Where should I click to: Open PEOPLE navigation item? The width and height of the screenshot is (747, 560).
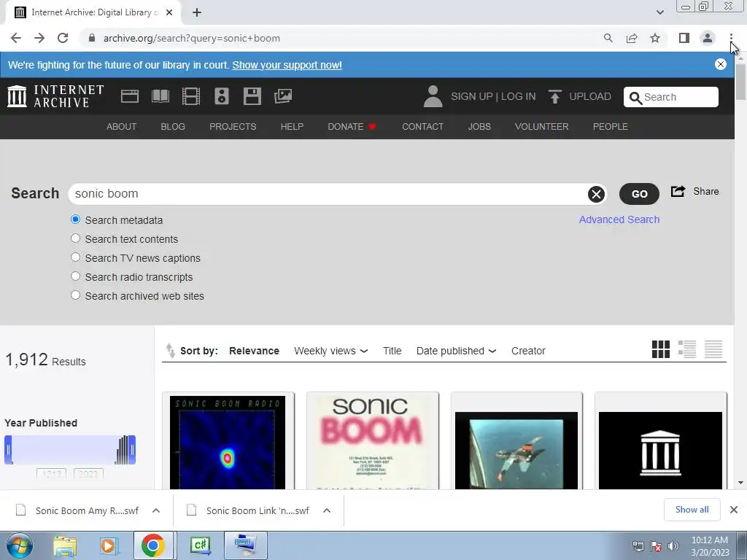click(611, 127)
